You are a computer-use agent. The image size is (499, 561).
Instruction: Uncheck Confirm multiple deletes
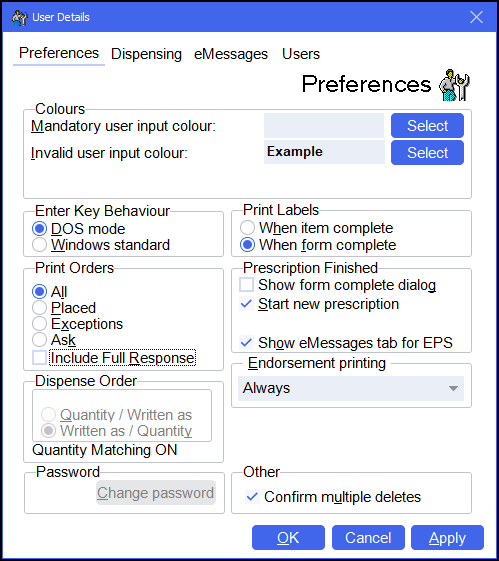253,497
